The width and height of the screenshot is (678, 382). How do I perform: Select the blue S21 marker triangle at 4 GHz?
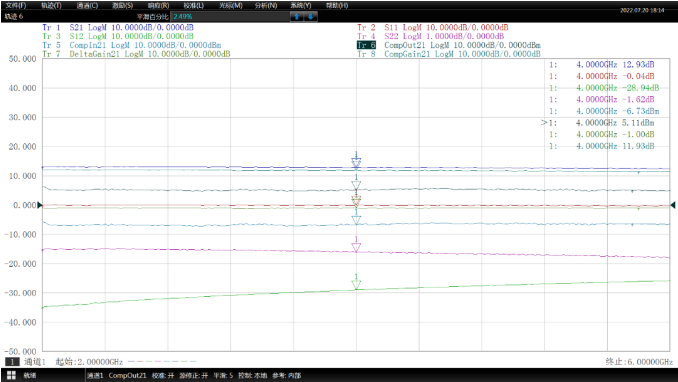pyautogui.click(x=356, y=161)
